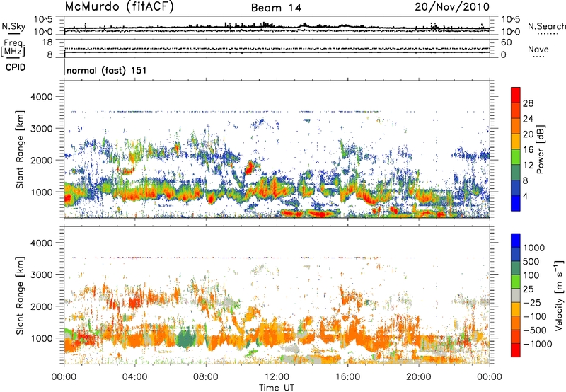
Task: Click the 12:00 time axis tick label
Action: pos(277,377)
